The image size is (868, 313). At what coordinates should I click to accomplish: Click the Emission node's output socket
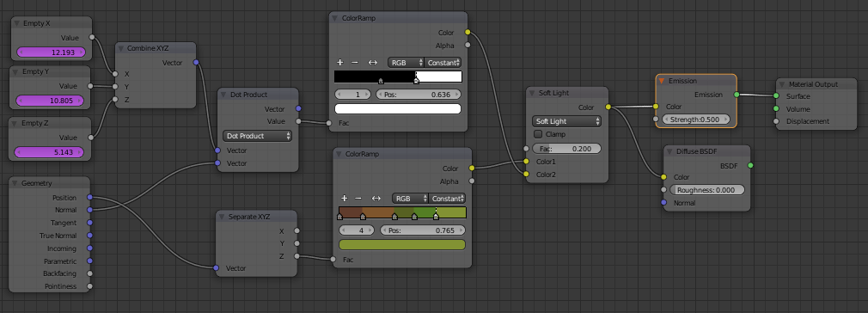coord(737,95)
